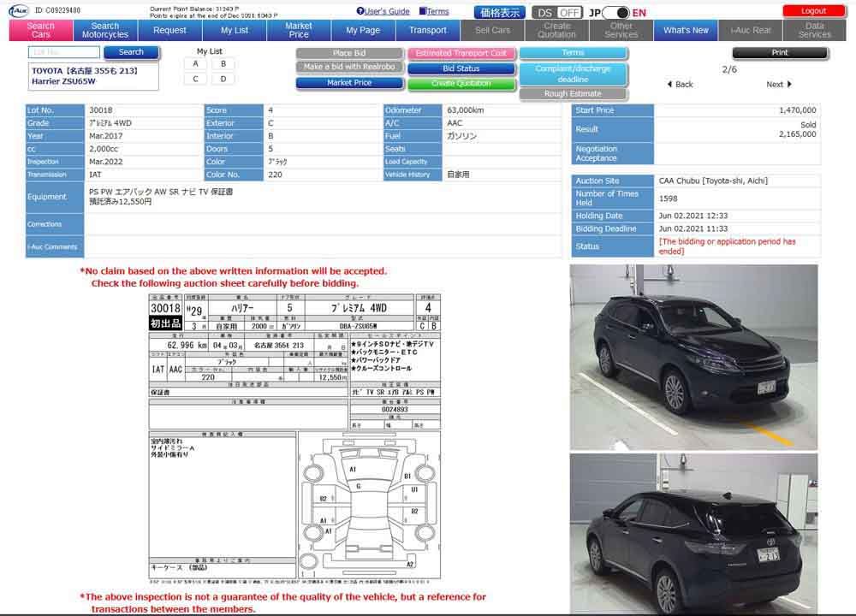The height and width of the screenshot is (616, 856).
Task: Select the start price 1,470,000
Action: point(798,110)
